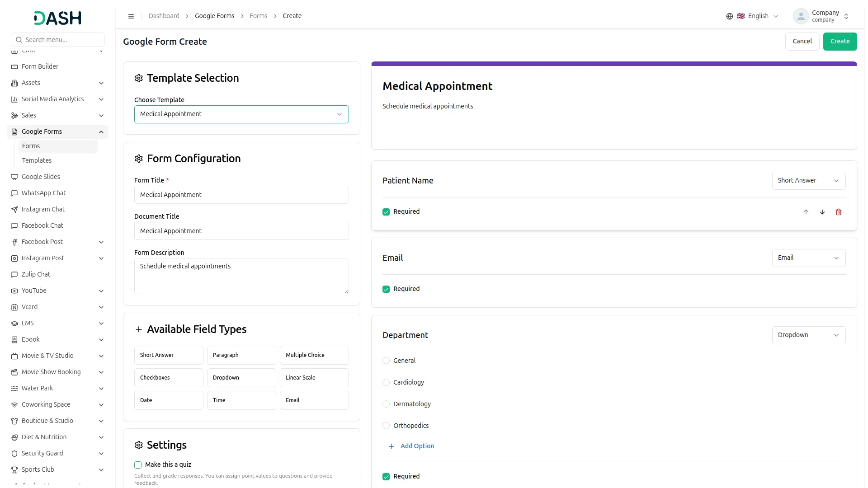Click the Form Description textarea

point(241,276)
